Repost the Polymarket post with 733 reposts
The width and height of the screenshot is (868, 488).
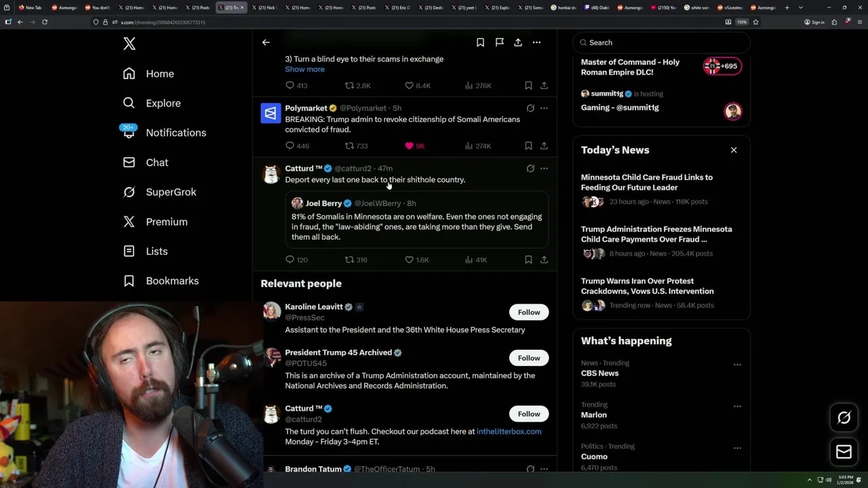[356, 146]
